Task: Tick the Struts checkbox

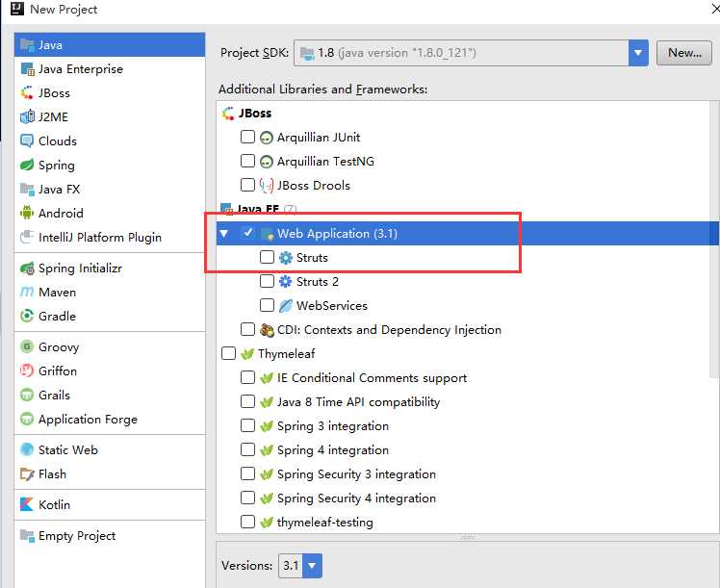Action: (267, 257)
